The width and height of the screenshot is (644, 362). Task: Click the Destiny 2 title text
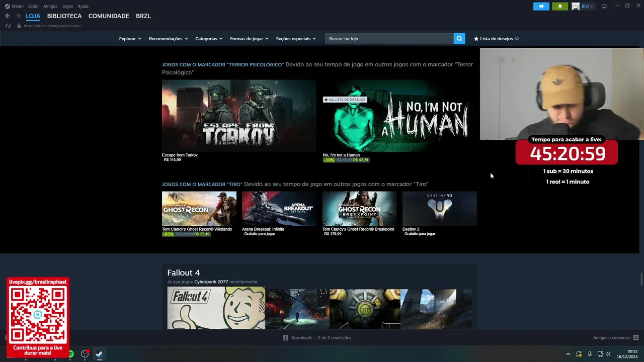(x=411, y=229)
